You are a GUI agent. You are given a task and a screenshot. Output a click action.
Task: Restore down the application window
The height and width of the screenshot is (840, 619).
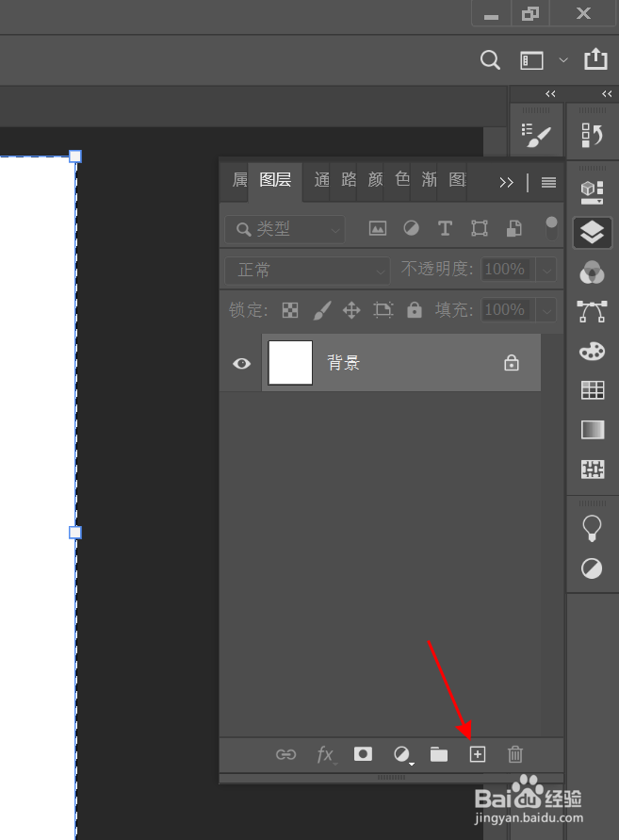pos(530,13)
